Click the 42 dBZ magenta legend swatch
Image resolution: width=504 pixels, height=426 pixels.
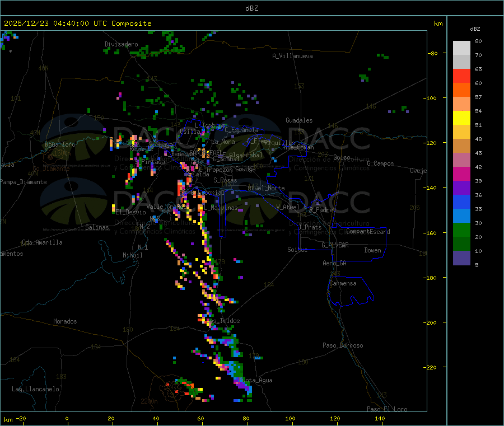coord(461,174)
